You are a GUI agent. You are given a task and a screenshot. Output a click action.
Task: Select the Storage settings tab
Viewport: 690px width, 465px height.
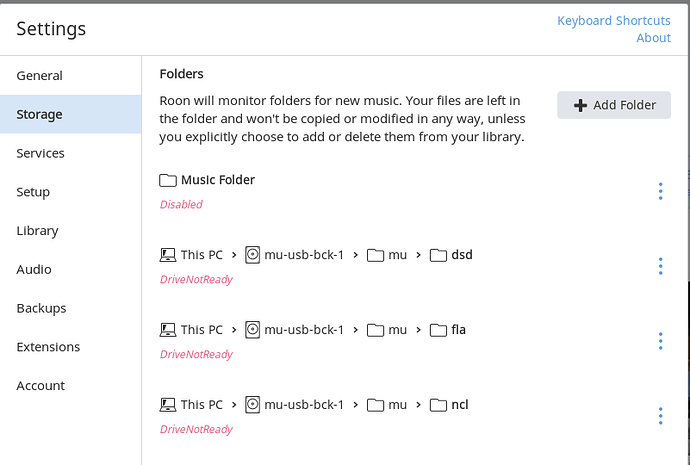70,114
